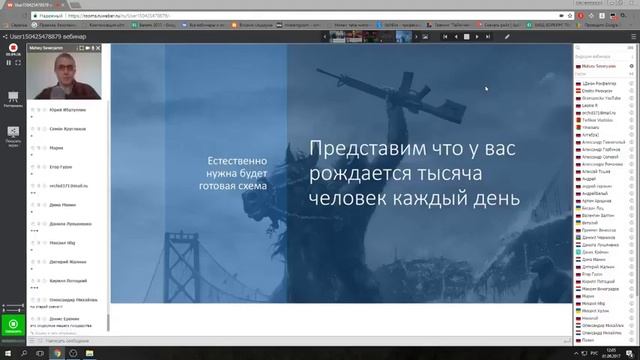Advance to the next slide
Viewport: 640px width, 360px height.
[x=477, y=37]
